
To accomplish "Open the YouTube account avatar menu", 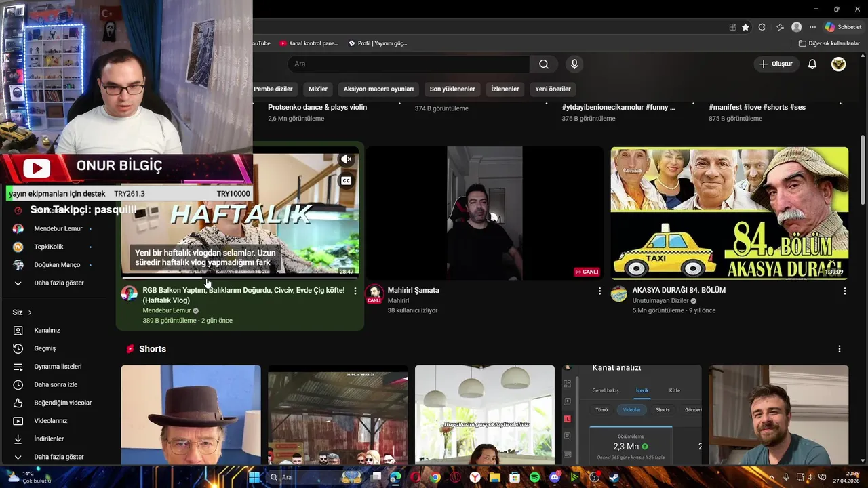I will point(839,64).
